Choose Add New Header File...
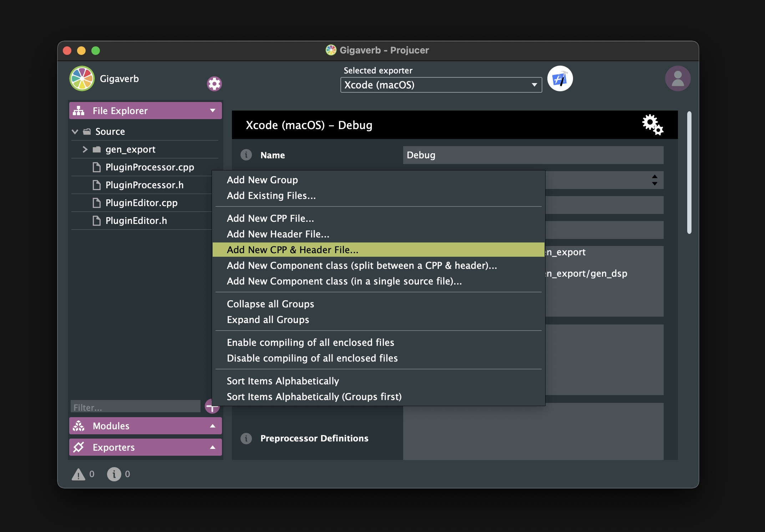 [x=378, y=234]
